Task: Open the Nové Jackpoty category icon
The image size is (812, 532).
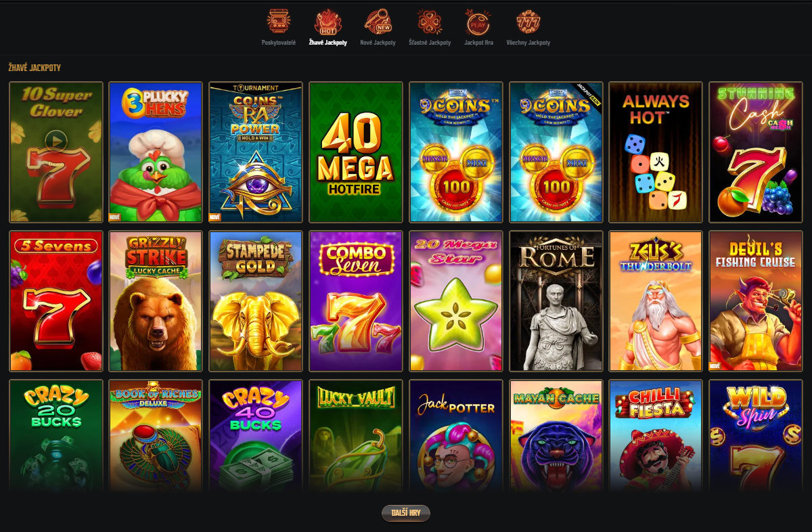Action: (378, 21)
